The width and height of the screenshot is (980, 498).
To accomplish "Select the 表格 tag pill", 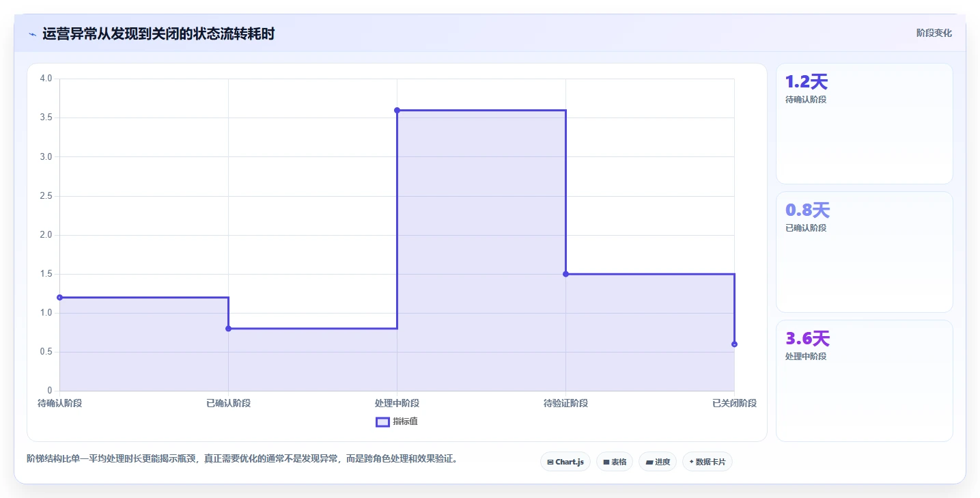I will [615, 462].
